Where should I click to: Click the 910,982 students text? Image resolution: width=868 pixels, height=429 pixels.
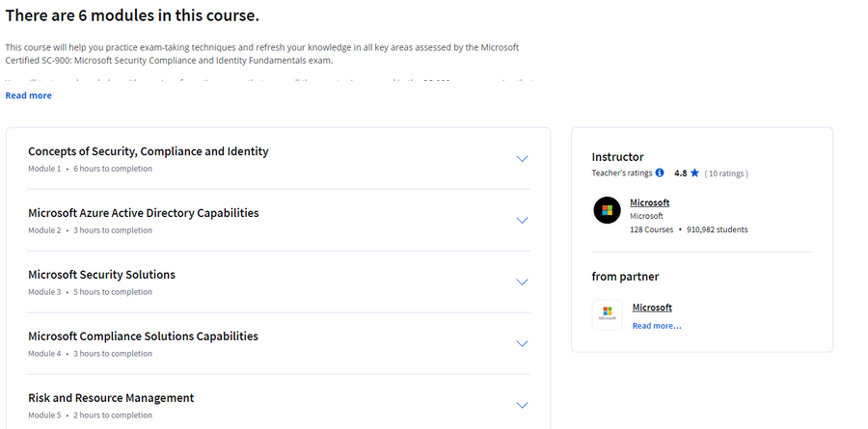[718, 229]
